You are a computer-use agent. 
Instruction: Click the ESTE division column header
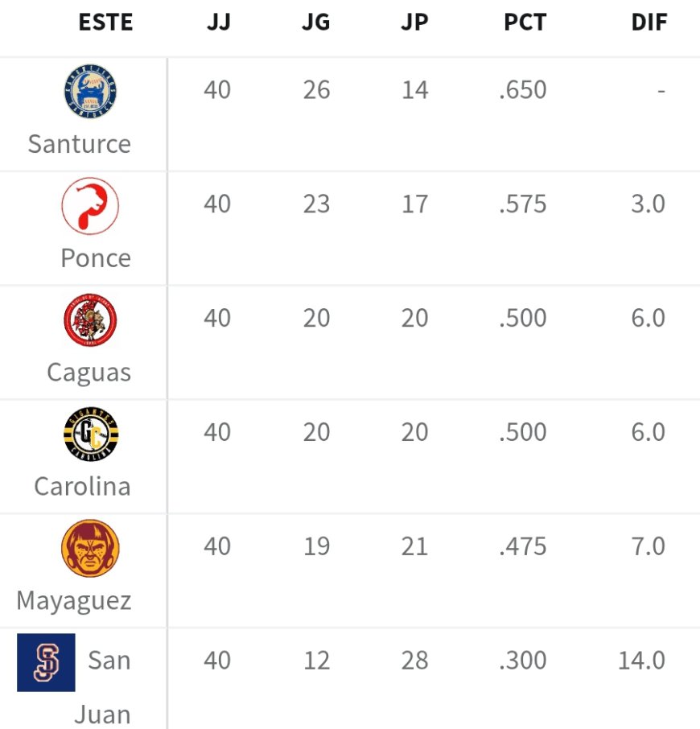(x=105, y=23)
